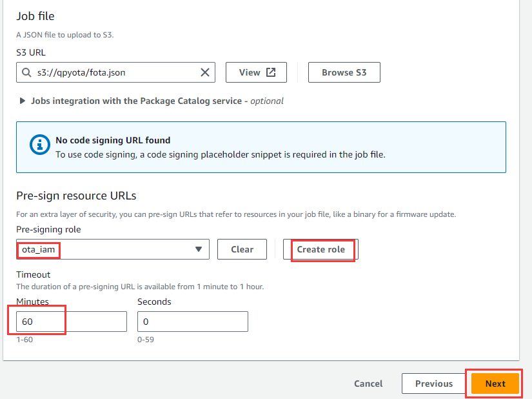This screenshot has height=399, width=532.
Task: Click the external link icon beside View
Action: (x=271, y=72)
